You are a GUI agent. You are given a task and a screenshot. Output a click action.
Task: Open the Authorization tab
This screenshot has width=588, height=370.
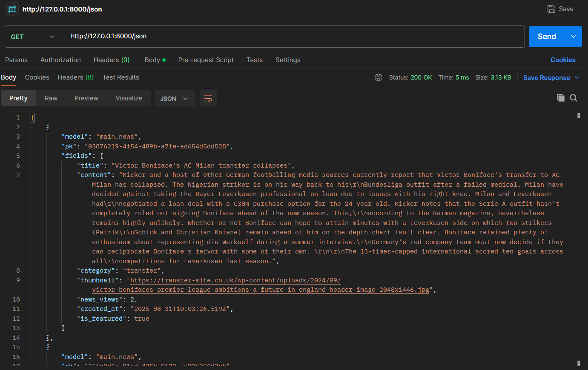click(x=60, y=60)
